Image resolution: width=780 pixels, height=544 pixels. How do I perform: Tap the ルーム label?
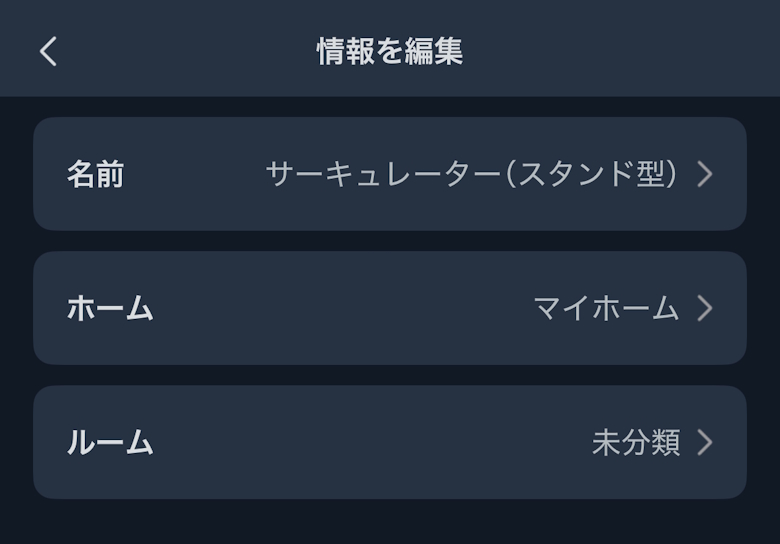(x=110, y=442)
